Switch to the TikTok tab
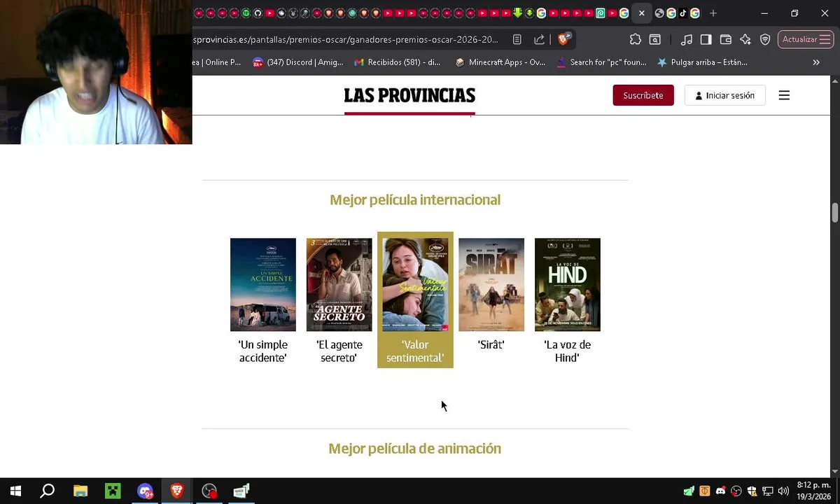840x504 pixels. coord(683,13)
